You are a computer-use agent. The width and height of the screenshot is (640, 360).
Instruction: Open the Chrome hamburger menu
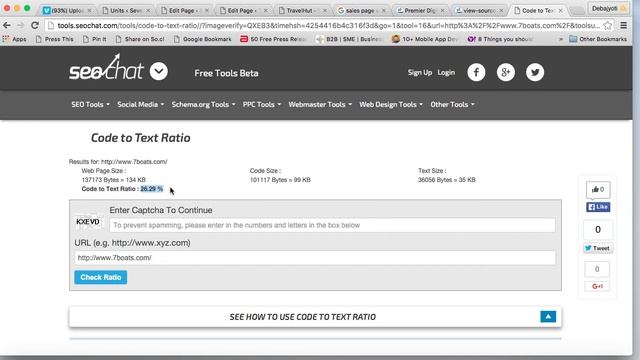pos(624,25)
